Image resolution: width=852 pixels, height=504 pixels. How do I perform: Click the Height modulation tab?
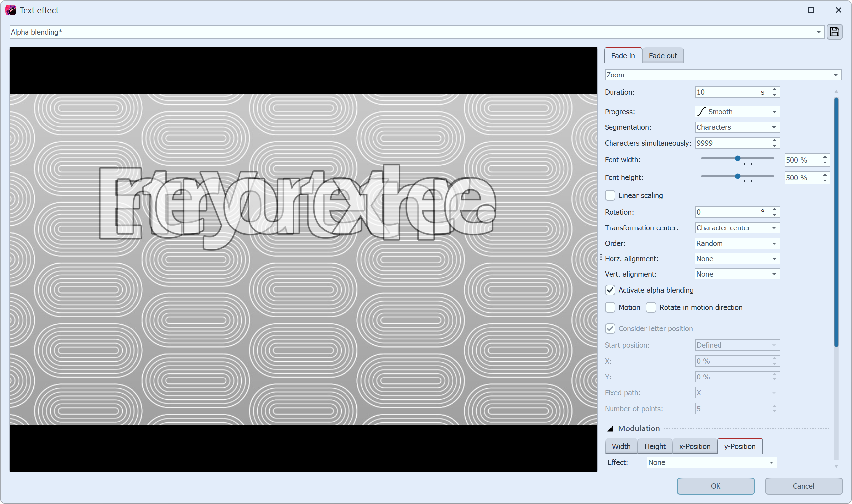[655, 446]
